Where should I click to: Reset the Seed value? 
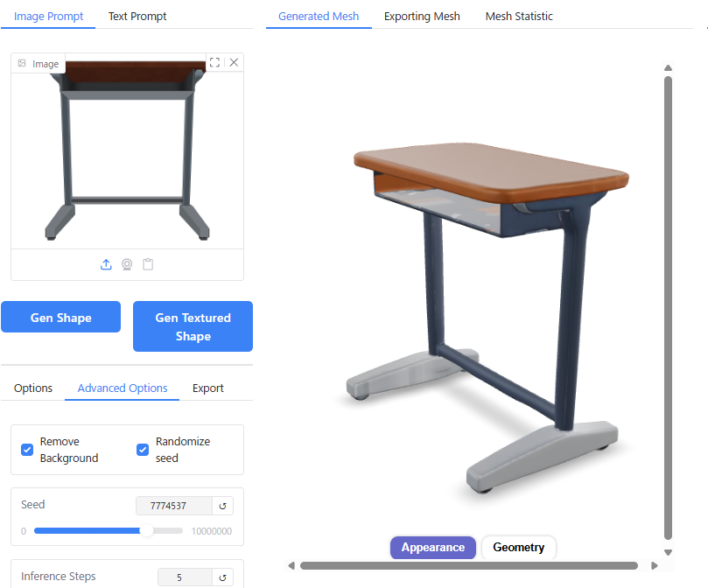pos(222,506)
